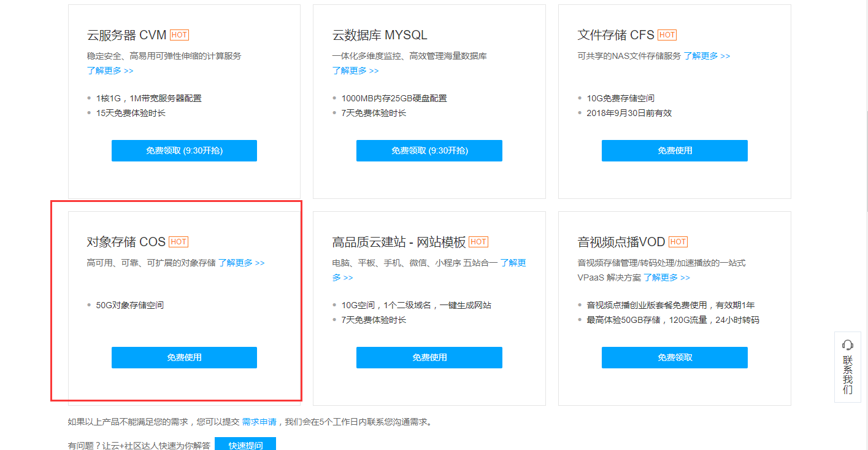Open 了解更多 link for 音视频点播VOD
Viewport: 868px width, 450px height.
pos(666,277)
